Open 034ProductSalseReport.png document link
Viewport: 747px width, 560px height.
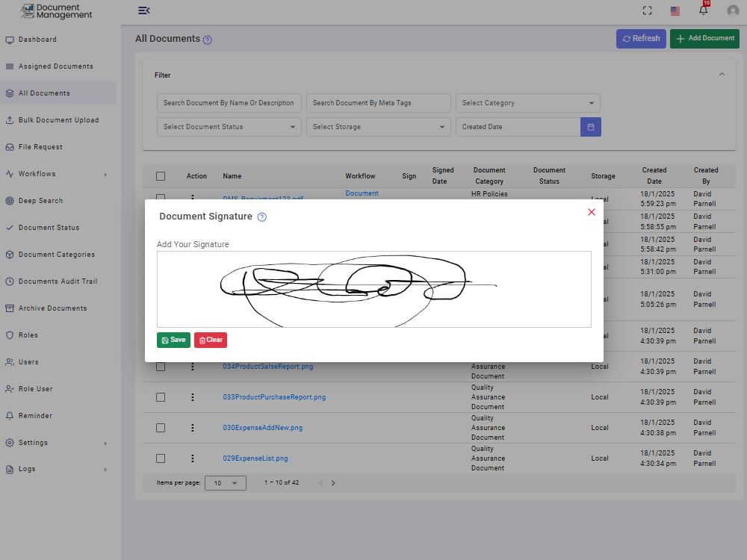tap(268, 367)
